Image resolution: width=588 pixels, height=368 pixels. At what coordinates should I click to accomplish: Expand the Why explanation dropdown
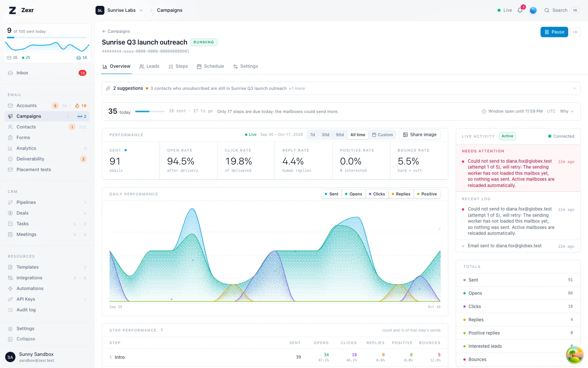[567, 111]
